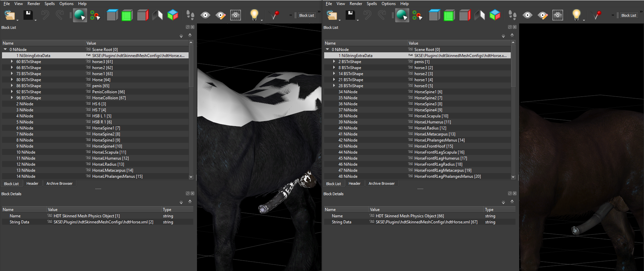This screenshot has width=644, height=271.
Task: Toggle Select Object sphere tool, left window
Action: tap(80, 15)
